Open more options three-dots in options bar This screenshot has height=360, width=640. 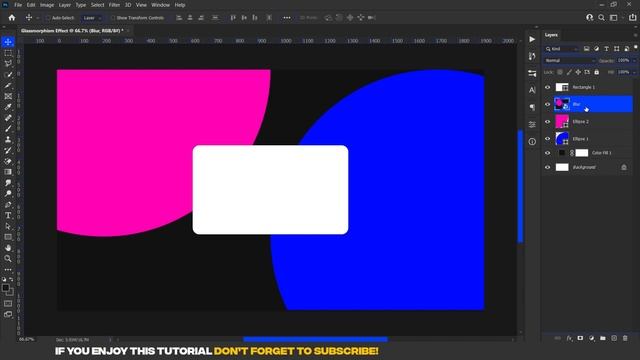coord(287,18)
